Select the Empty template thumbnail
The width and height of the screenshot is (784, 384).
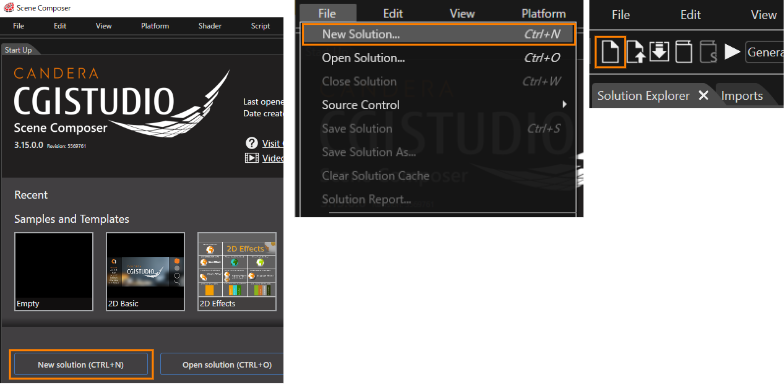click(54, 272)
